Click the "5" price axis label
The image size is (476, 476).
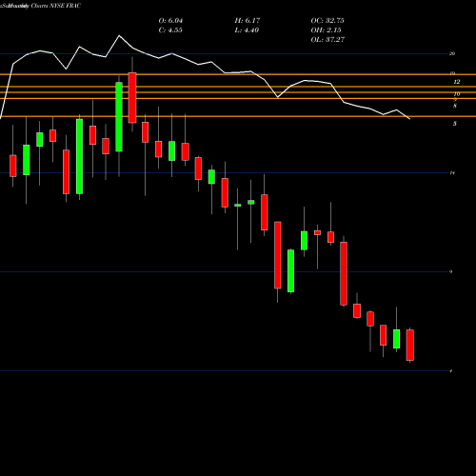tap(455, 124)
